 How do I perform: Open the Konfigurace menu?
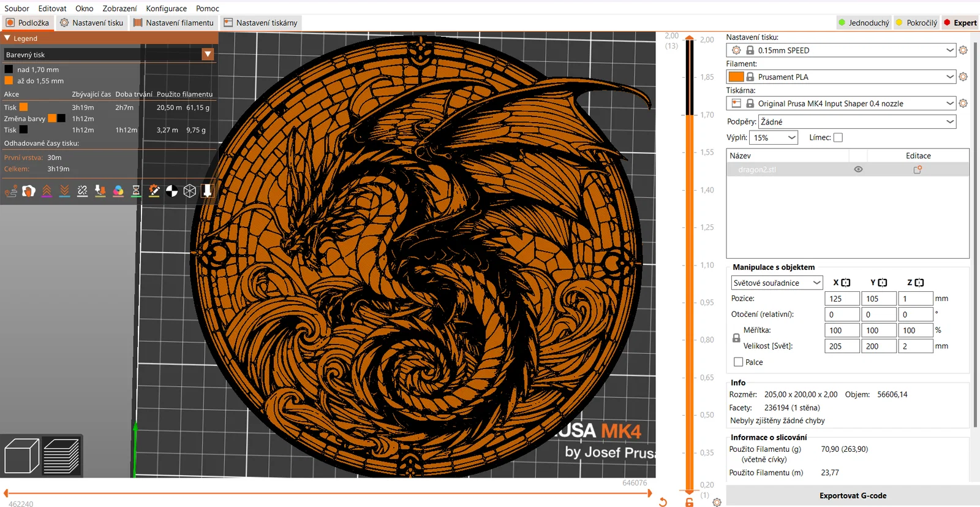[x=166, y=9]
